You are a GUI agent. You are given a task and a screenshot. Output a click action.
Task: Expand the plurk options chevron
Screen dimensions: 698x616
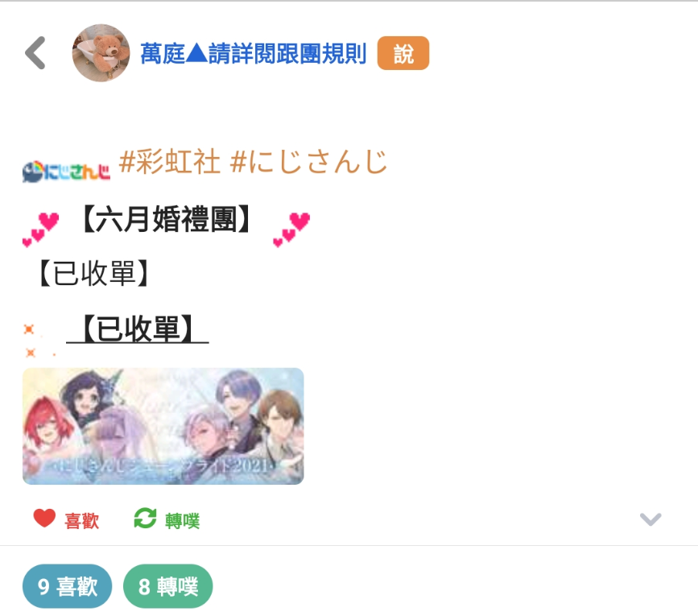[651, 519]
